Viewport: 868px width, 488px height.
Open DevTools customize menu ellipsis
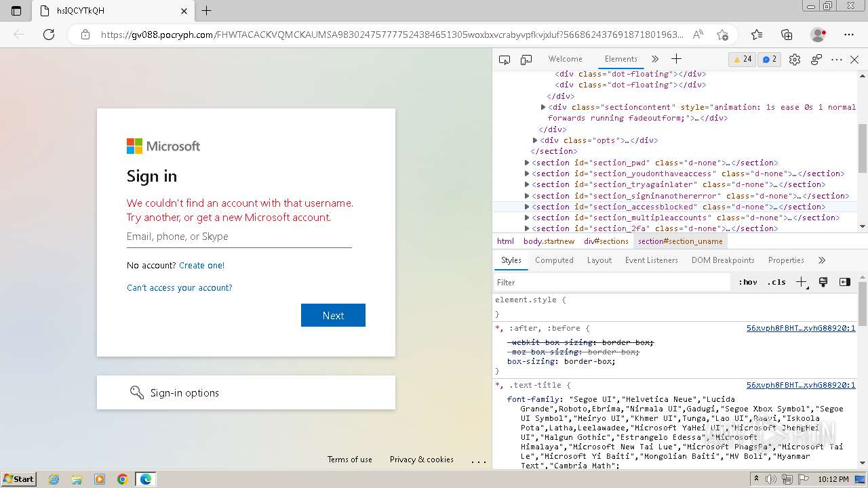click(837, 60)
